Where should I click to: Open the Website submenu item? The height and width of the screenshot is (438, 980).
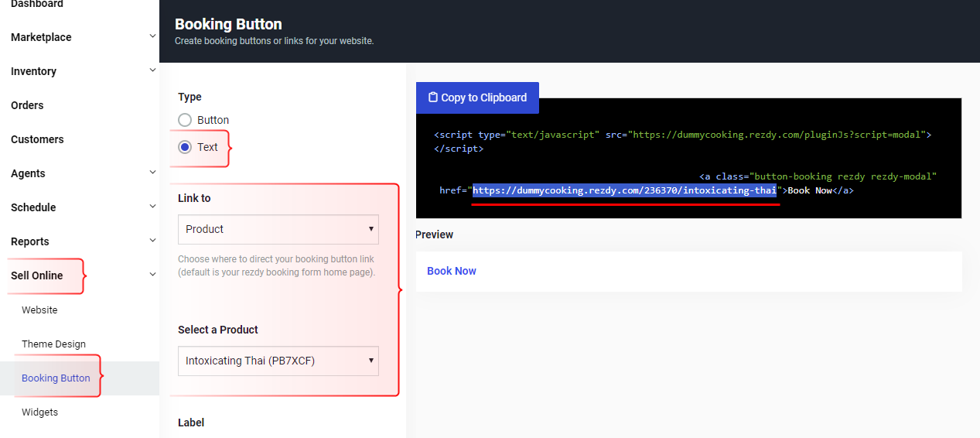click(x=39, y=310)
